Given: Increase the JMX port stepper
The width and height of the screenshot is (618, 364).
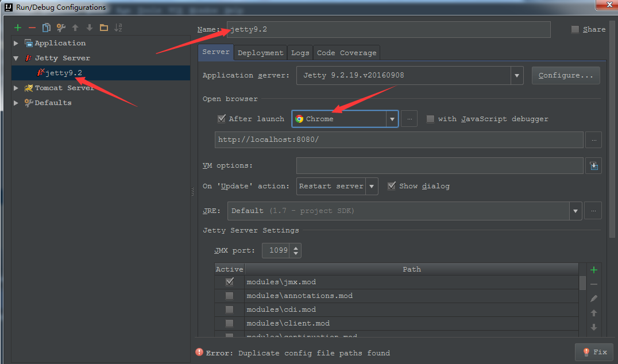Looking at the screenshot, I should pos(296,247).
